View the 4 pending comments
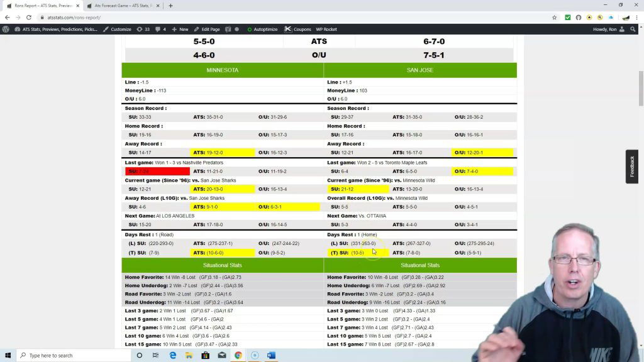This screenshot has height=362, width=644. click(160, 29)
